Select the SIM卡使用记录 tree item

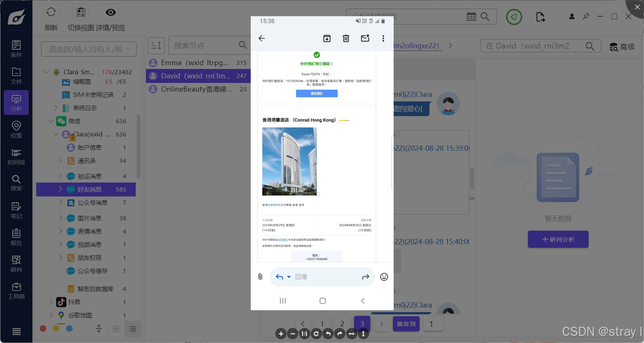94,95
